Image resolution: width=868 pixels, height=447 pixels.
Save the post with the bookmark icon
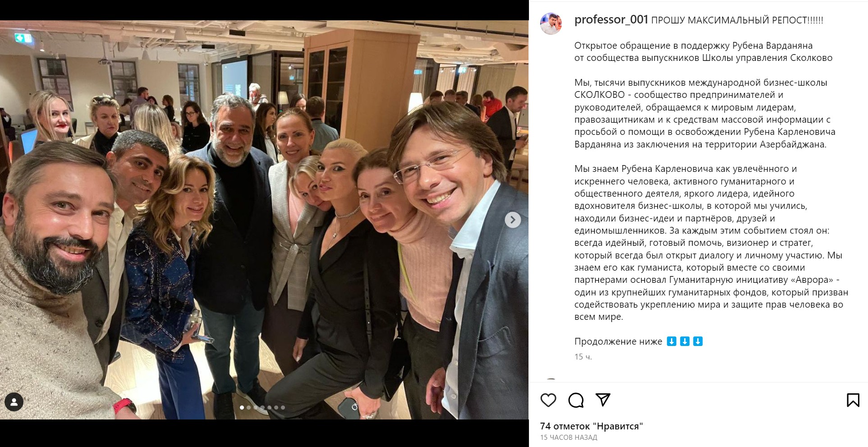853,400
